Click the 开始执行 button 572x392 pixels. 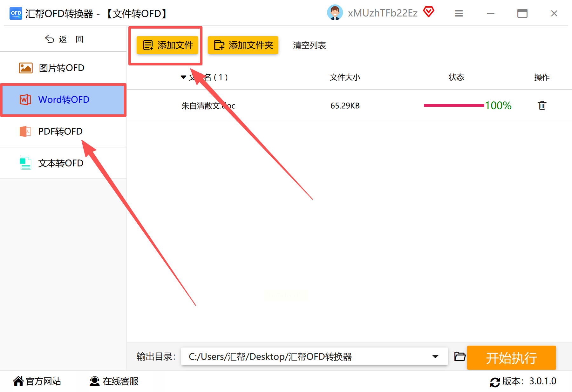pyautogui.click(x=511, y=358)
